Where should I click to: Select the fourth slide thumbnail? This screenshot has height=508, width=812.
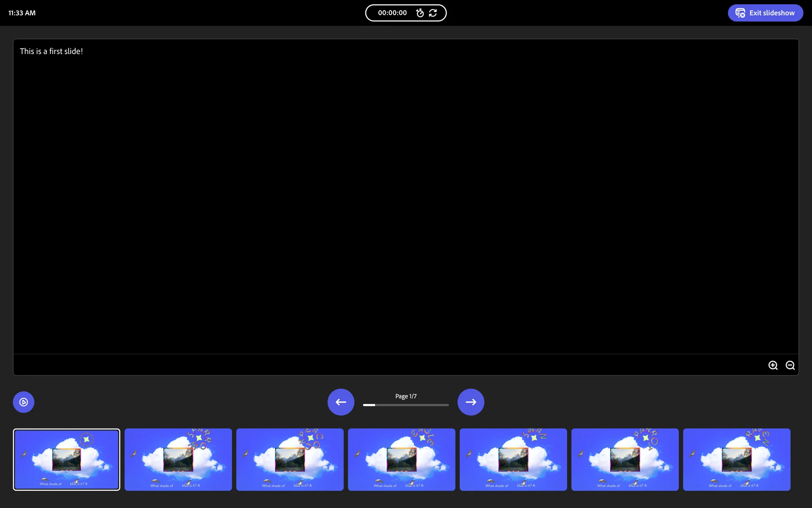tap(401, 460)
